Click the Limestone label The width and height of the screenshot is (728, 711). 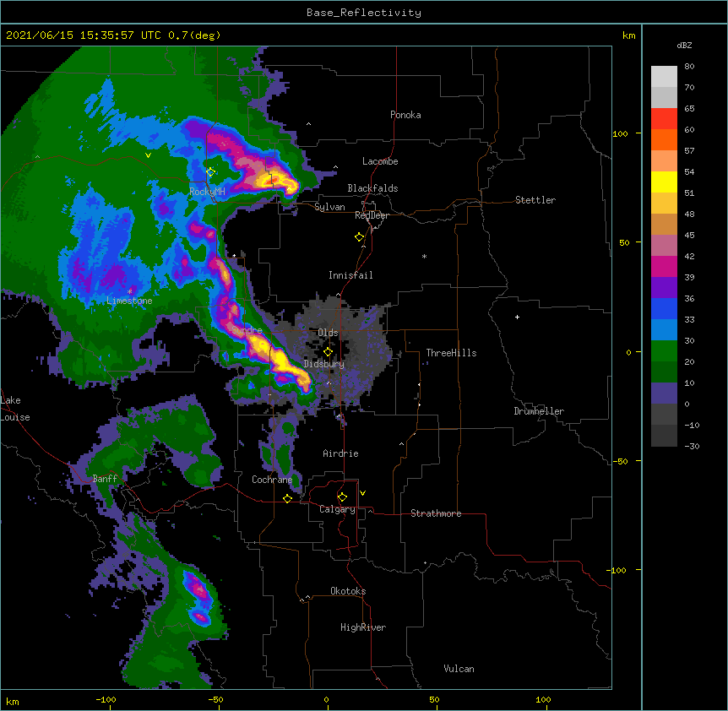(x=129, y=301)
